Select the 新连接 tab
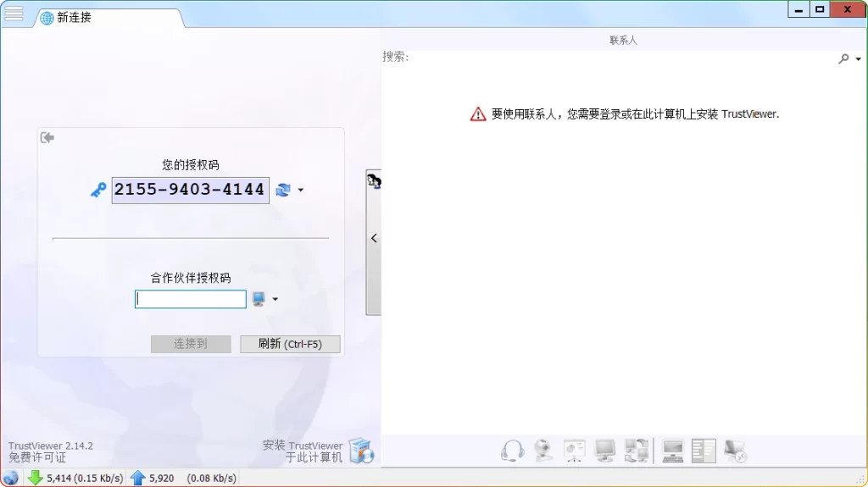Screen dimensions: 868x487 click(x=108, y=18)
